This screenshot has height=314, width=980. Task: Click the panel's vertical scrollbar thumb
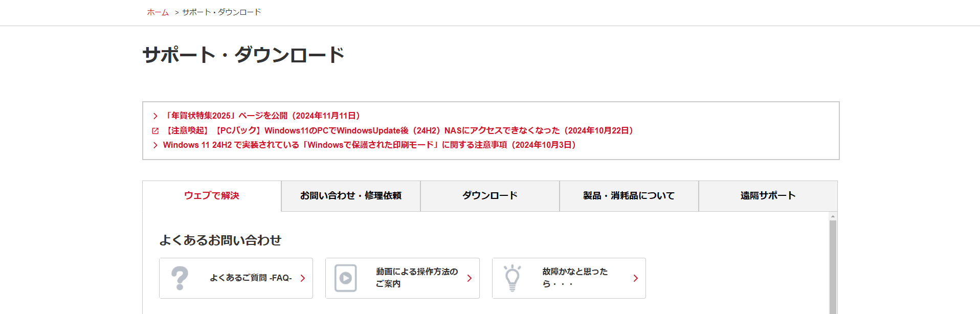point(833,266)
